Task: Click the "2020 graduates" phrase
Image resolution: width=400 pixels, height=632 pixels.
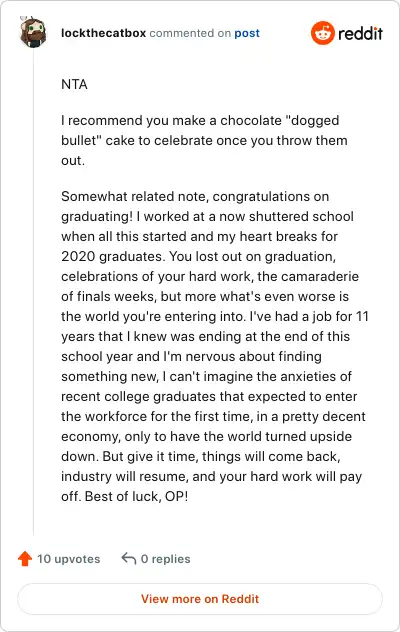Action: (113, 256)
